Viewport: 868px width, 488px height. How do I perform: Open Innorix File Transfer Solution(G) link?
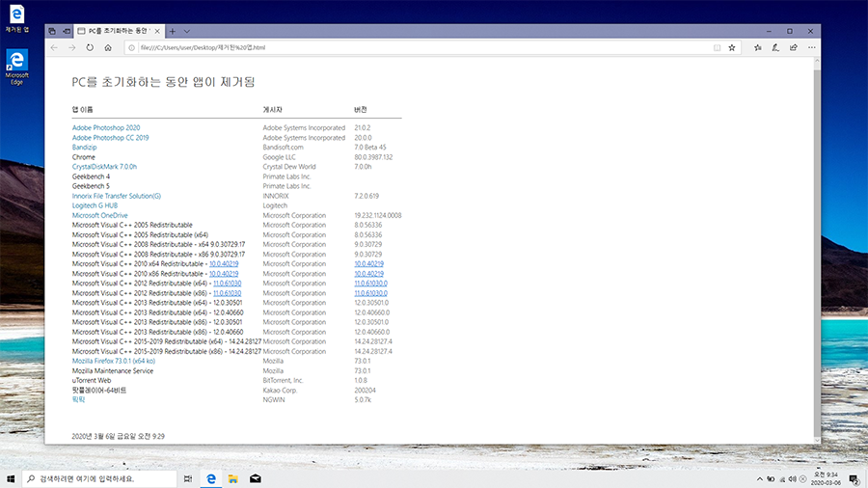coord(117,196)
